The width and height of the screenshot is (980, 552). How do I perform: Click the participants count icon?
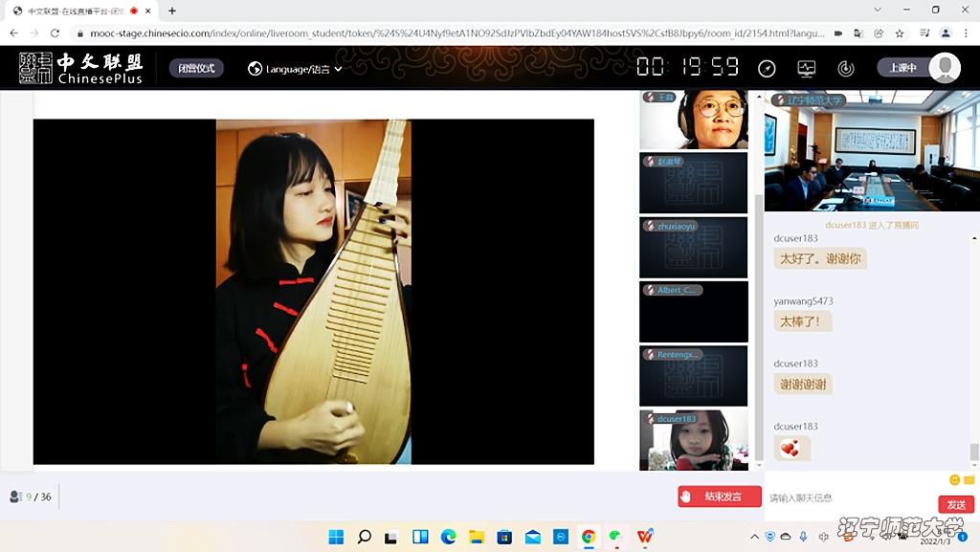[15, 497]
